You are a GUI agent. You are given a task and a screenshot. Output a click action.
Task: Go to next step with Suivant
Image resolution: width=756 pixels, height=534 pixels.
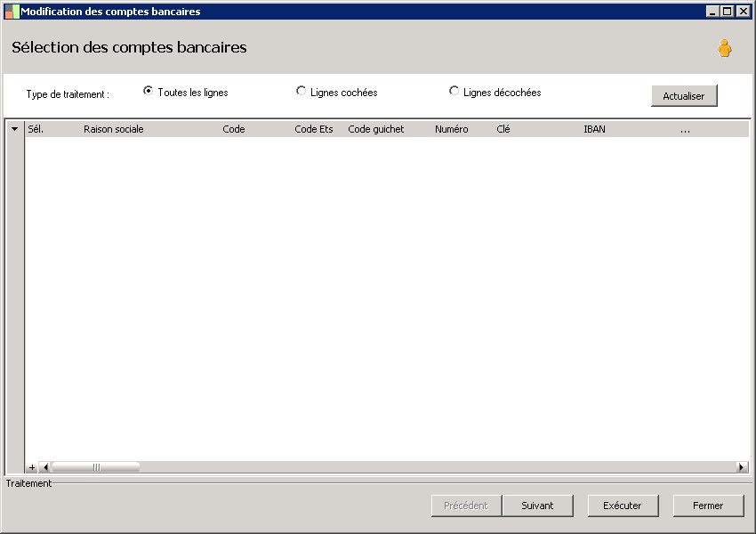coord(537,506)
